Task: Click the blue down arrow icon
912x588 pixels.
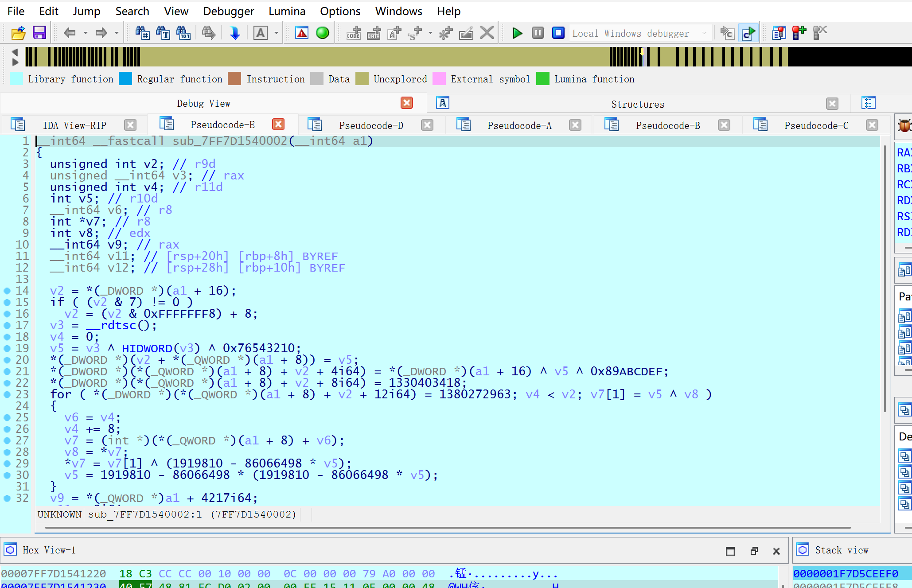Action: [x=235, y=33]
